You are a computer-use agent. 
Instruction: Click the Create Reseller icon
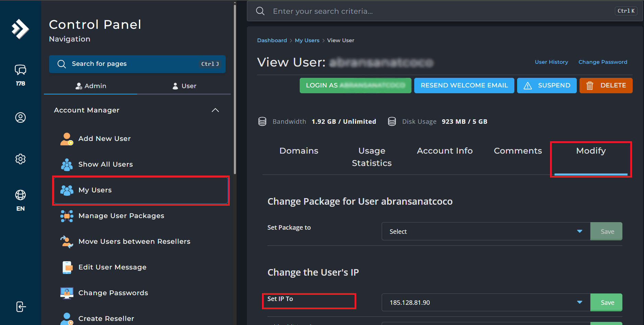coord(67,318)
